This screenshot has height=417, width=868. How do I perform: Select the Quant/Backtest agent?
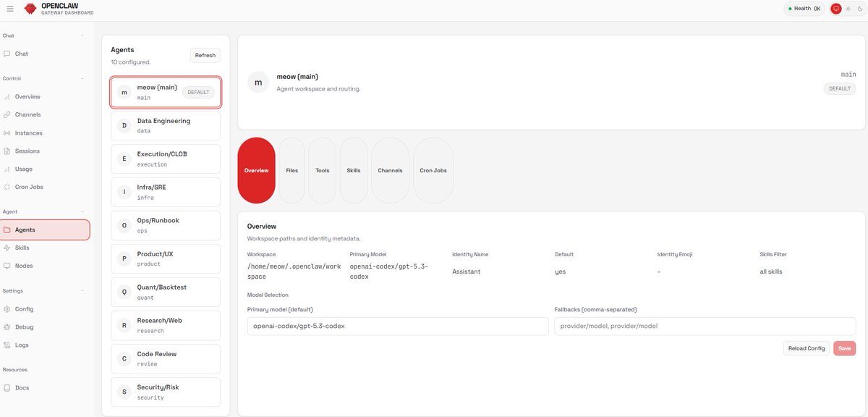(166, 292)
